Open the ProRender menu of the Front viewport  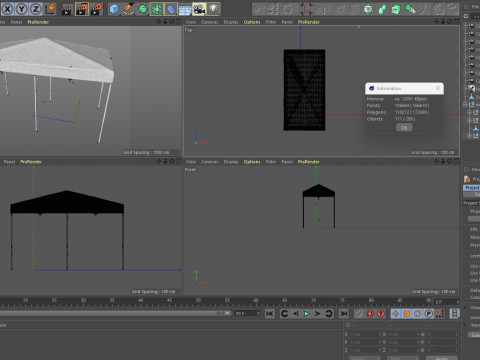[309, 162]
